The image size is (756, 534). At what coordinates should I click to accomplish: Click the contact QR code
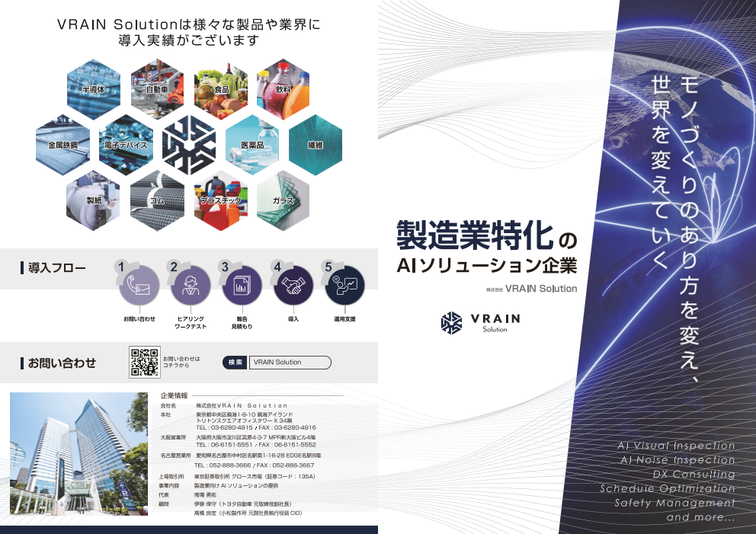click(x=145, y=362)
